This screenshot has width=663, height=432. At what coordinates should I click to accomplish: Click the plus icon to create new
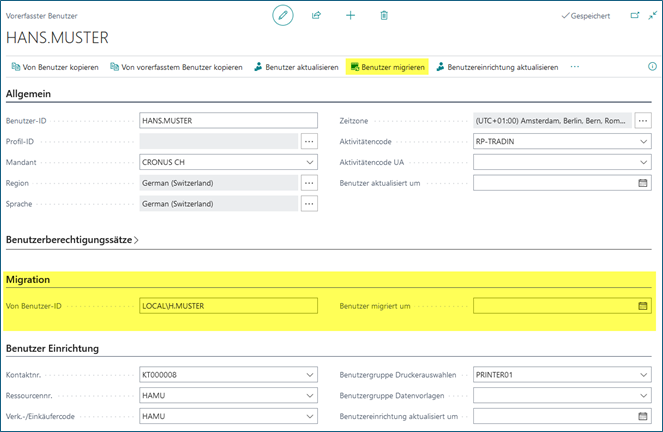350,16
